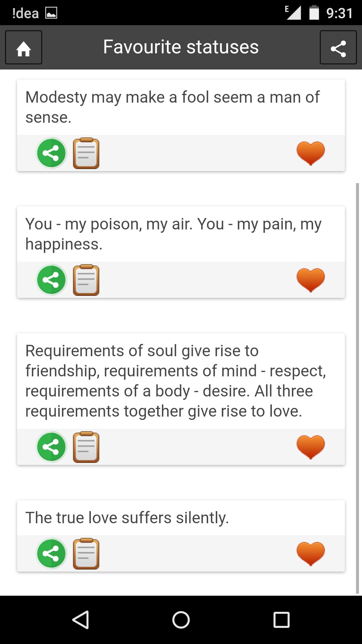Toggle the heart on 'You - my poison' status

(310, 279)
